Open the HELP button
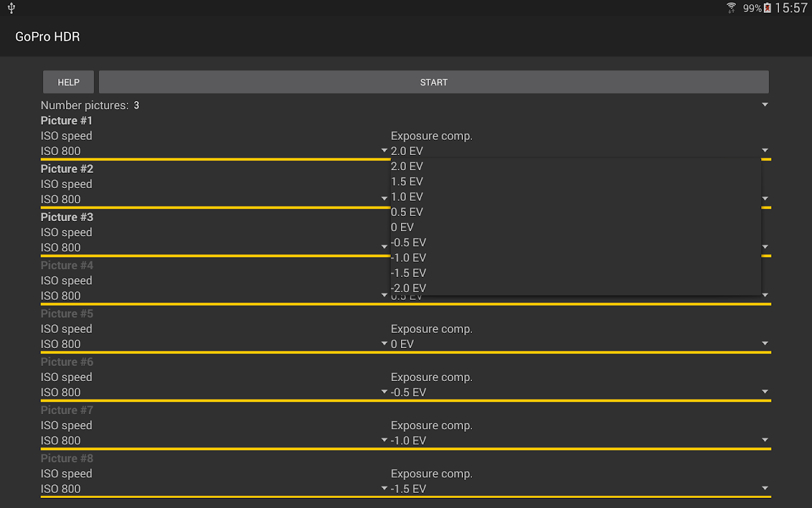 (69, 82)
